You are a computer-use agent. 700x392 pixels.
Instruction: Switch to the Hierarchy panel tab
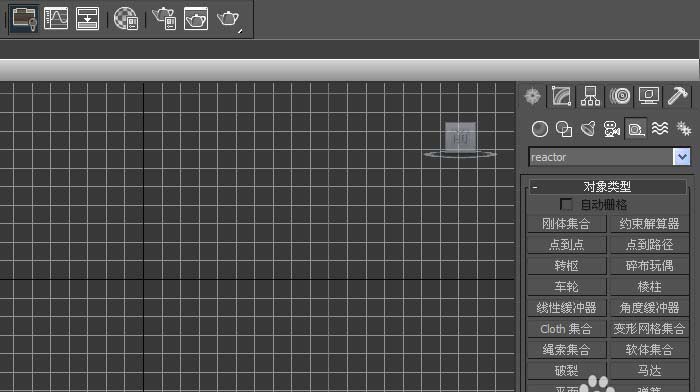point(590,96)
